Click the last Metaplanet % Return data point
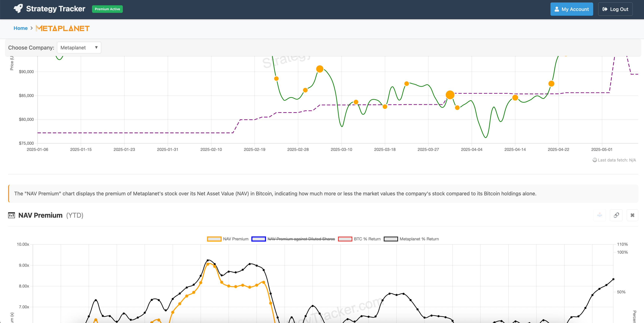The width and height of the screenshot is (644, 323). 613,279
